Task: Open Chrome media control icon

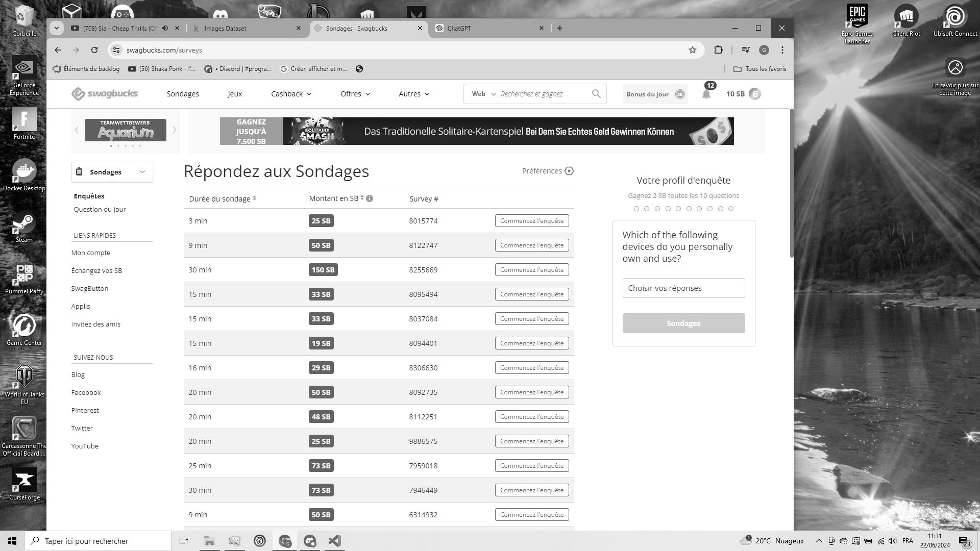Action: [746, 50]
